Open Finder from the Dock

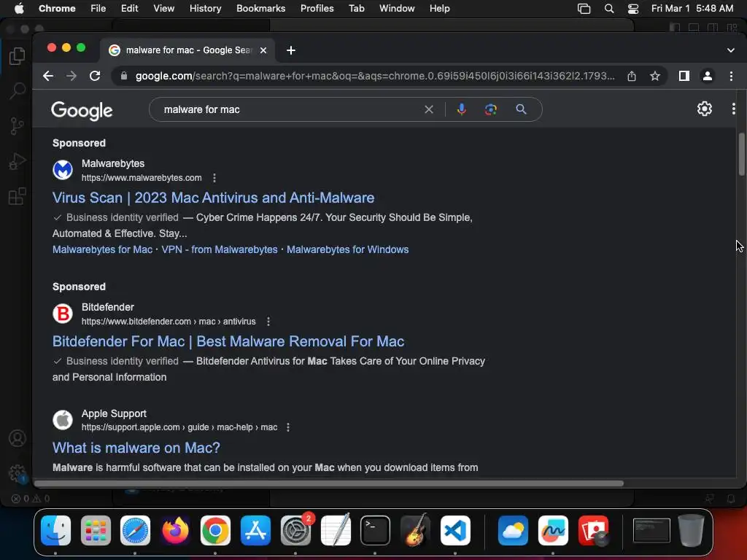click(55, 530)
